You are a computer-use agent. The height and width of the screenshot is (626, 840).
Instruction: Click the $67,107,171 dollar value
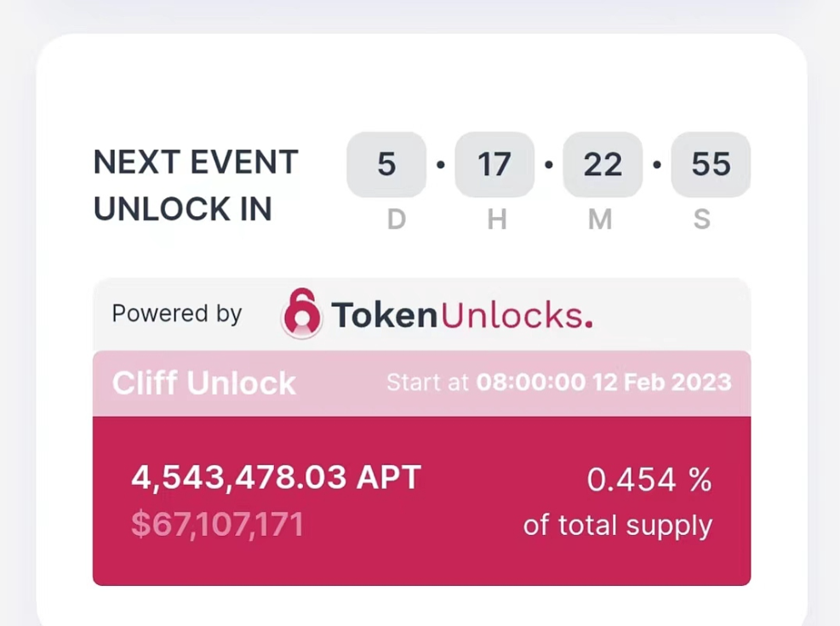point(217,524)
